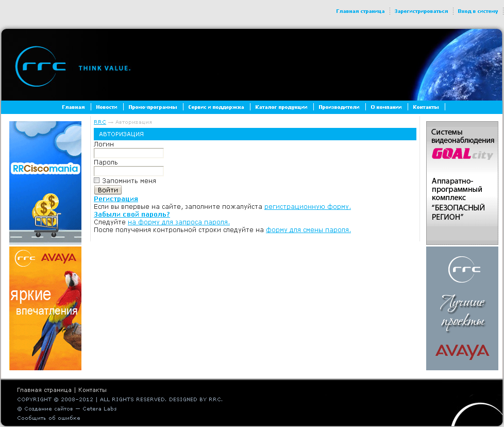Image resolution: width=504 pixels, height=427 pixels.
Task: Open the 'Забыли свой пароль?' link
Action: [x=131, y=215]
